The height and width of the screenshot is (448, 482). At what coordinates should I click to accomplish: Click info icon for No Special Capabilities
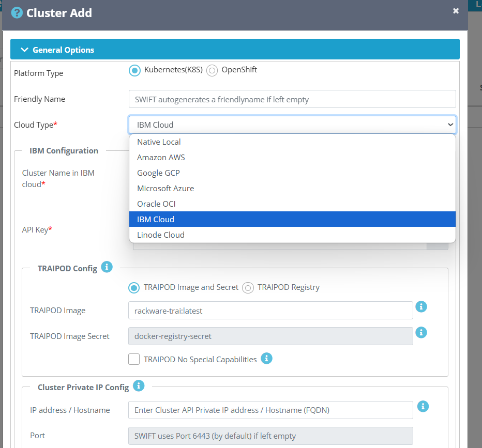(x=266, y=358)
